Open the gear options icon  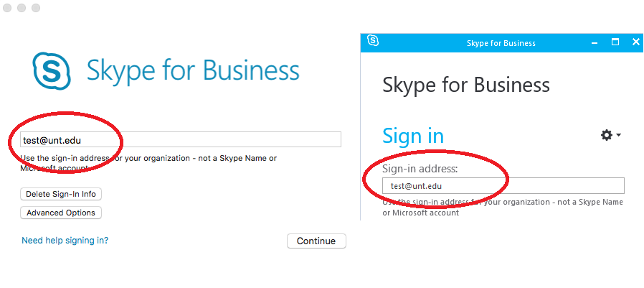coord(607,135)
